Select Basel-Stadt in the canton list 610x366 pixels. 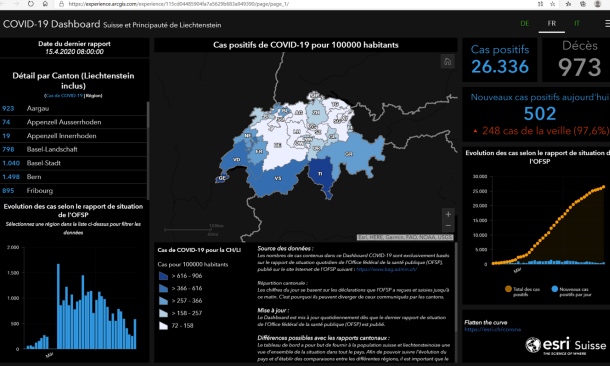coord(73,163)
